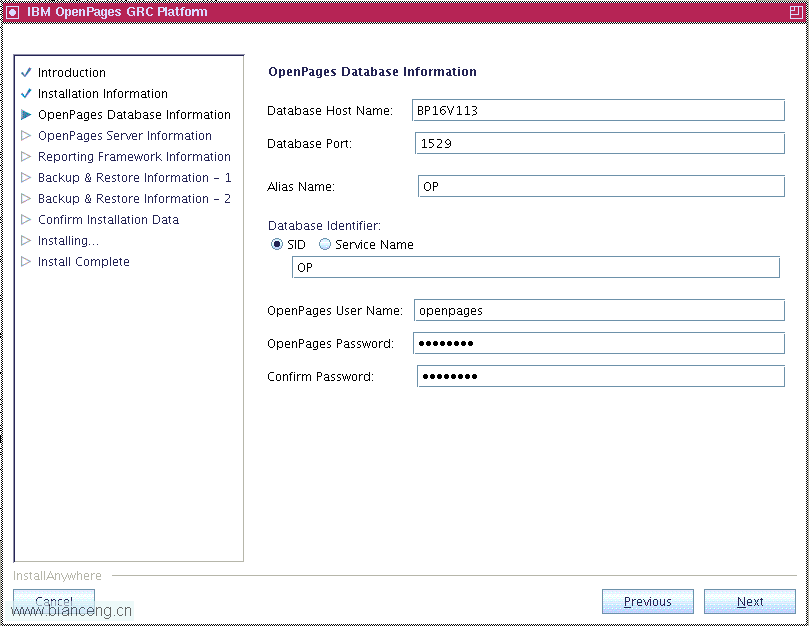Click the OpenPages Database Information page heading

[x=373, y=72]
